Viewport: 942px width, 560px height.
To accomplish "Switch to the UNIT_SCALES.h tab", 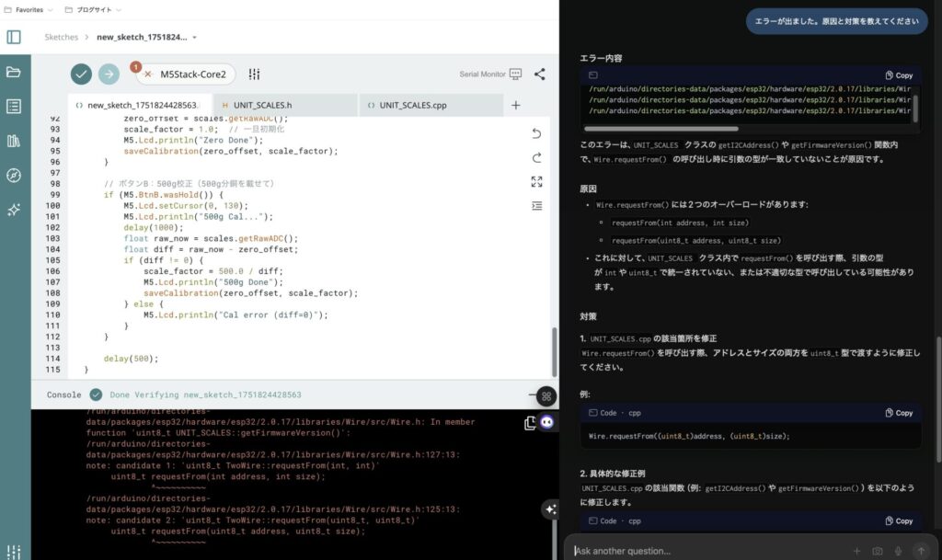I will click(286, 105).
